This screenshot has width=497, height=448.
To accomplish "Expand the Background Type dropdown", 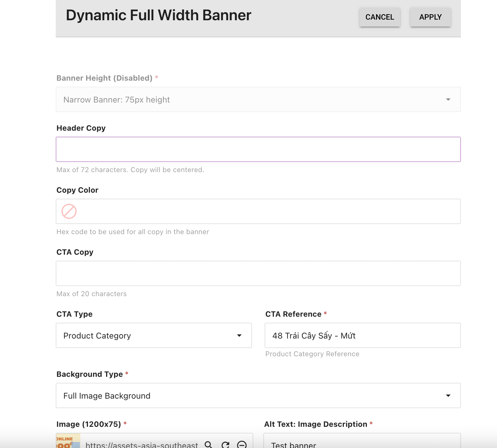I will pyautogui.click(x=448, y=395).
